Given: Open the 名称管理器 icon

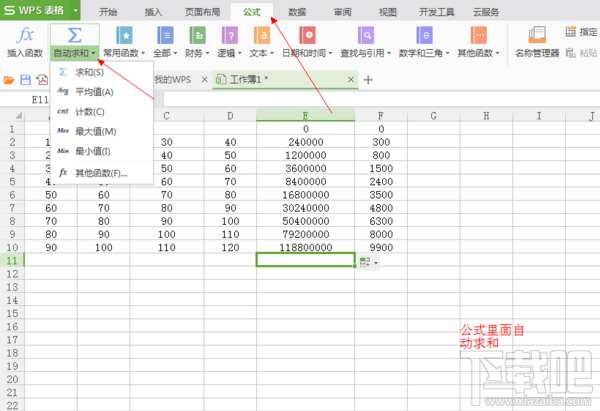Looking at the screenshot, I should [x=537, y=35].
